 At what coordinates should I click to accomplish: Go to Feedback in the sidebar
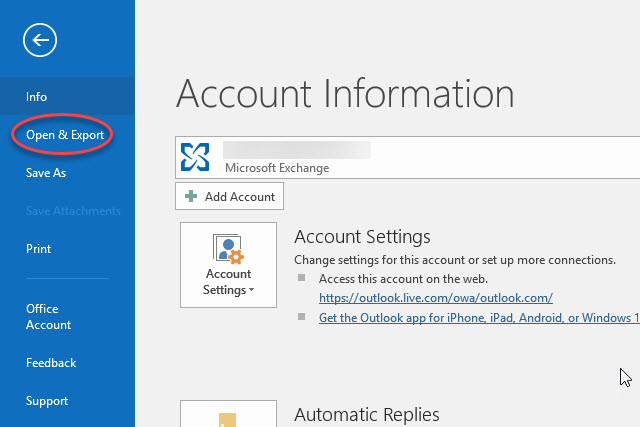pyautogui.click(x=67, y=363)
